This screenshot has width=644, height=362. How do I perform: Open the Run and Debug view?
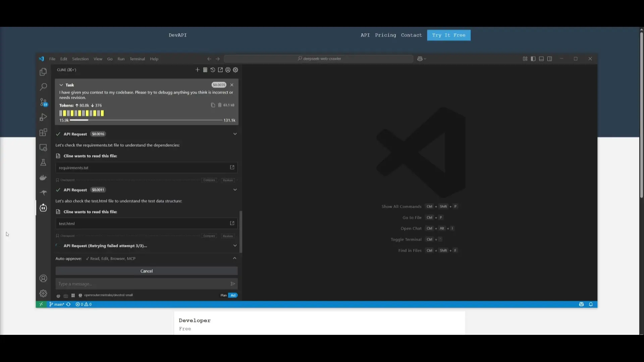43,117
